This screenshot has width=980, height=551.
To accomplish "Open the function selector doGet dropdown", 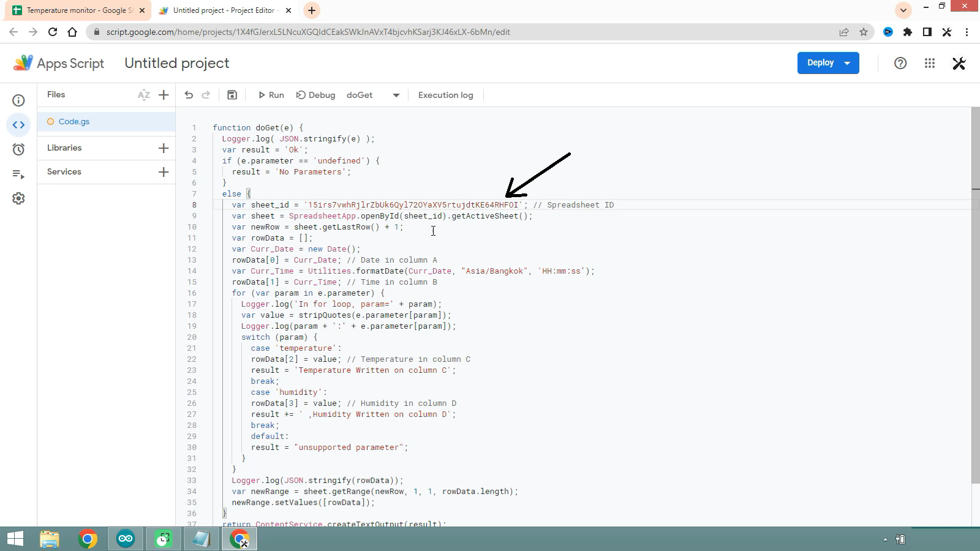I will 373,95.
